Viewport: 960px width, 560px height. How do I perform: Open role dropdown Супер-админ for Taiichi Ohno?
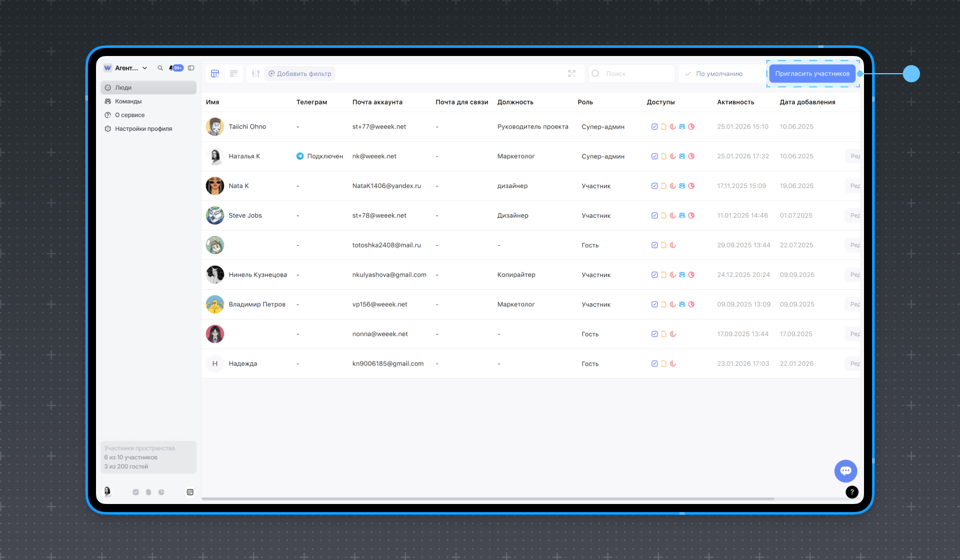coord(603,127)
